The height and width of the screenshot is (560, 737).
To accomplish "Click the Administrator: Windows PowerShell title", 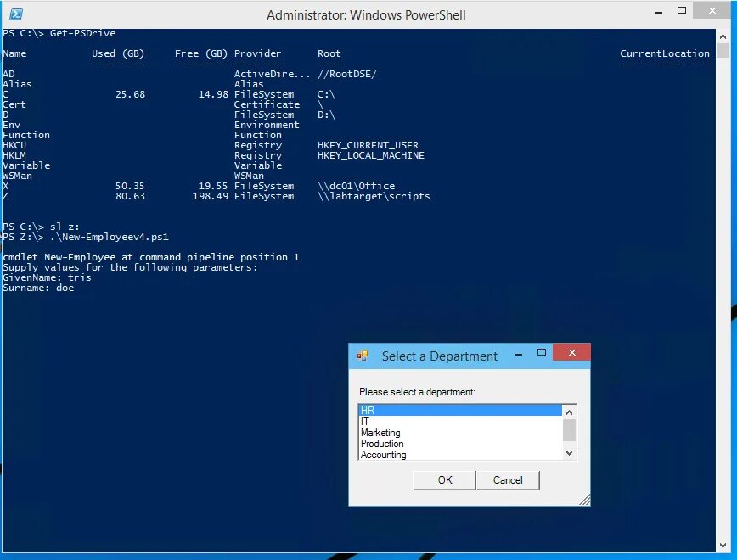I will point(366,15).
